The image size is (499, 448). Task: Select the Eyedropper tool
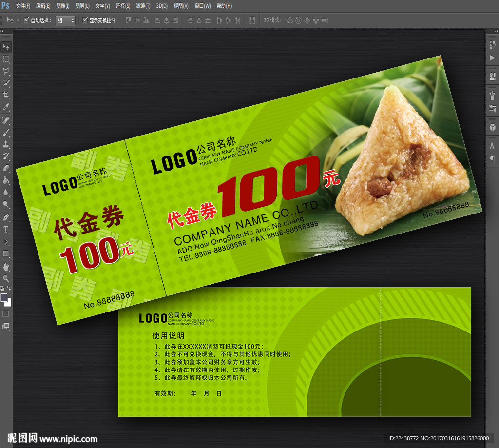point(6,107)
